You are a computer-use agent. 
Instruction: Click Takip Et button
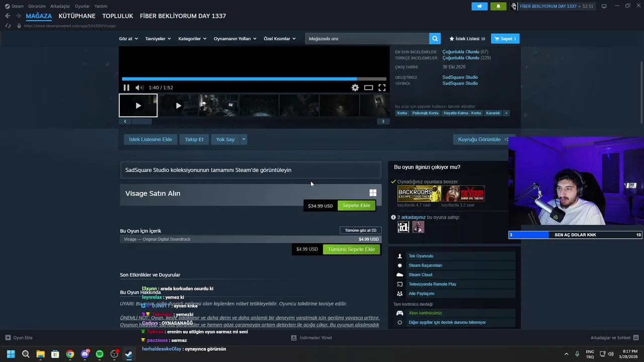(194, 139)
